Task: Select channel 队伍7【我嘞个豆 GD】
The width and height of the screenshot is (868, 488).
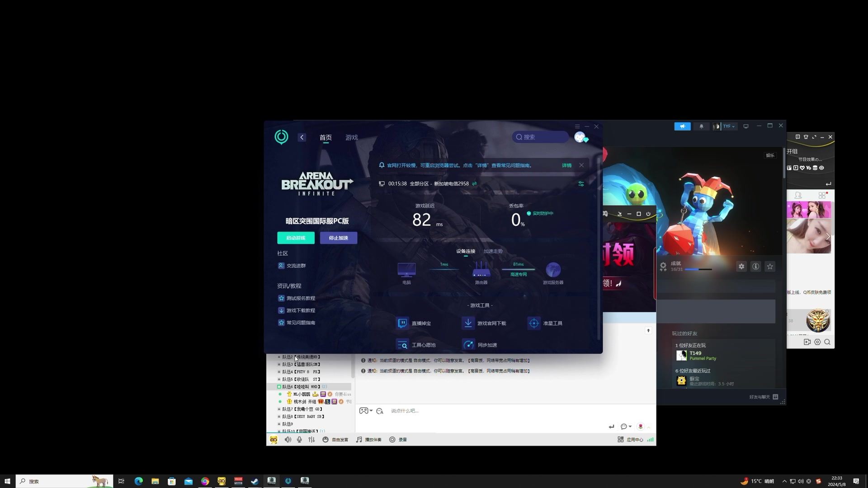Action: 302,409
